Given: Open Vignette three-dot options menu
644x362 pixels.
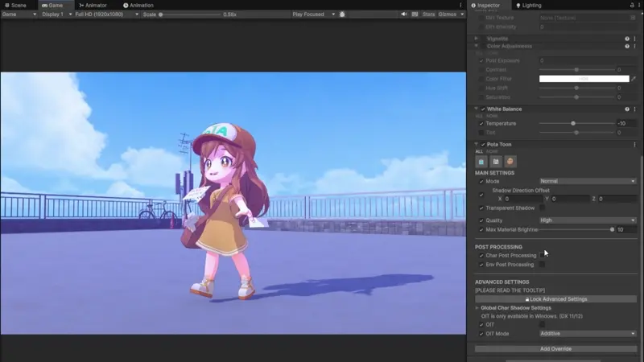Looking at the screenshot, I should click(635, 39).
